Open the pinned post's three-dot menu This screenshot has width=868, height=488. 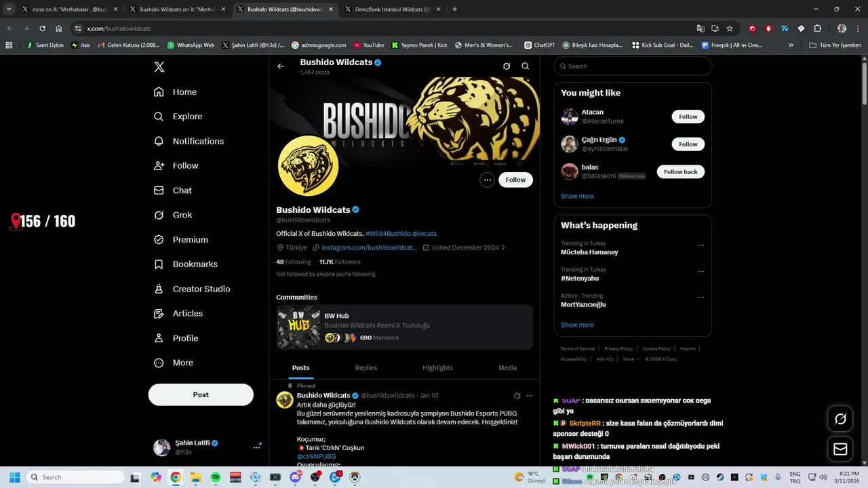tap(530, 396)
